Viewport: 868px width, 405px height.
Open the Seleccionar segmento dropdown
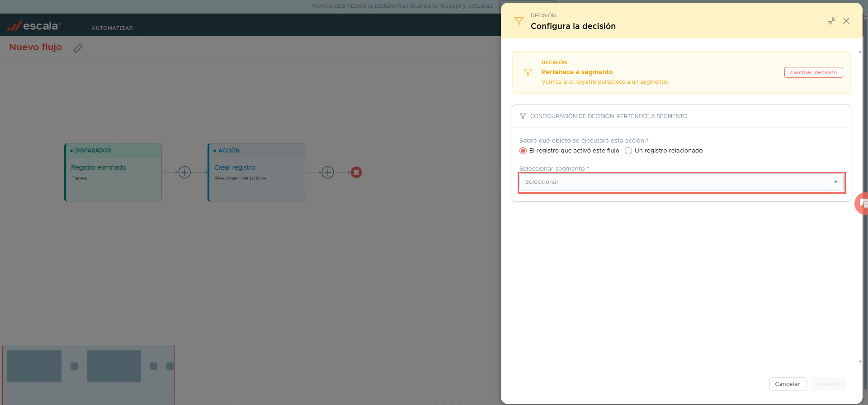pyautogui.click(x=682, y=182)
